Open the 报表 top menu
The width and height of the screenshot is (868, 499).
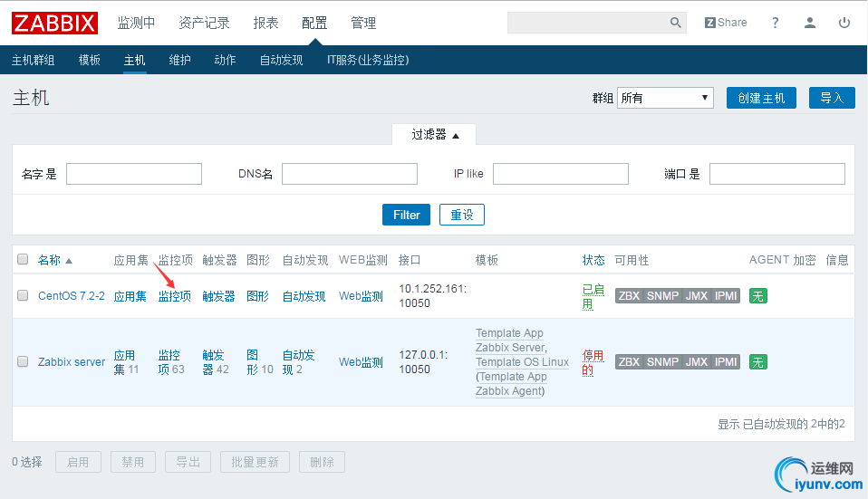click(265, 23)
